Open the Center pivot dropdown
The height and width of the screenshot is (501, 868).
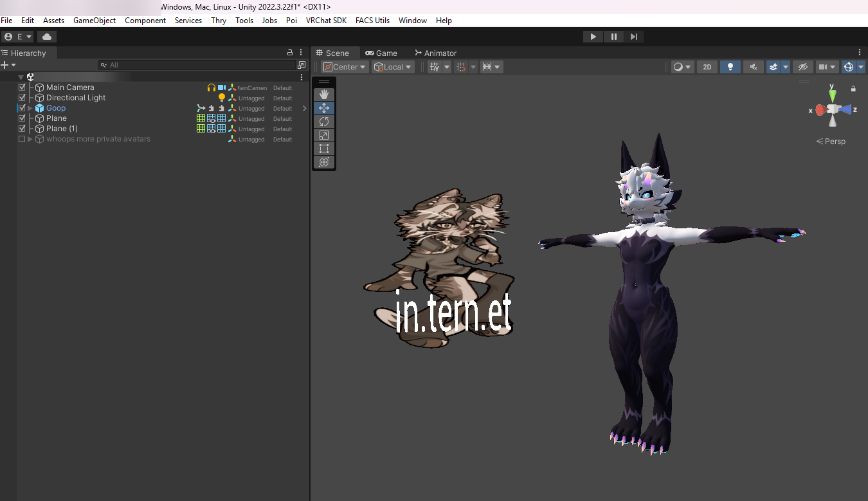click(345, 67)
